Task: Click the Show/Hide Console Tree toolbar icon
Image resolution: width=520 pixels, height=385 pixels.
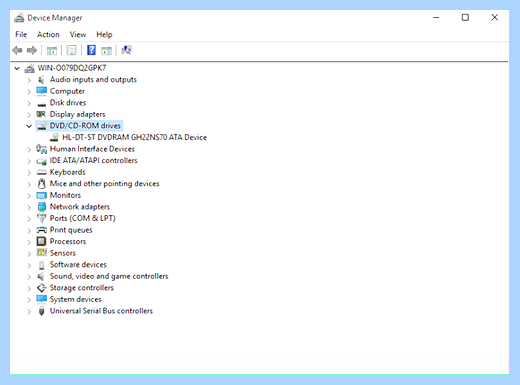Action: coord(52,51)
